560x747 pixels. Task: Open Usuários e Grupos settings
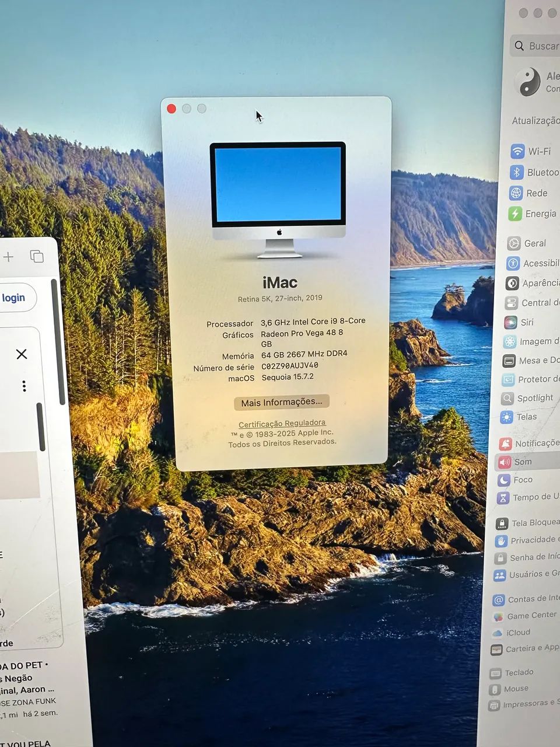(526, 574)
